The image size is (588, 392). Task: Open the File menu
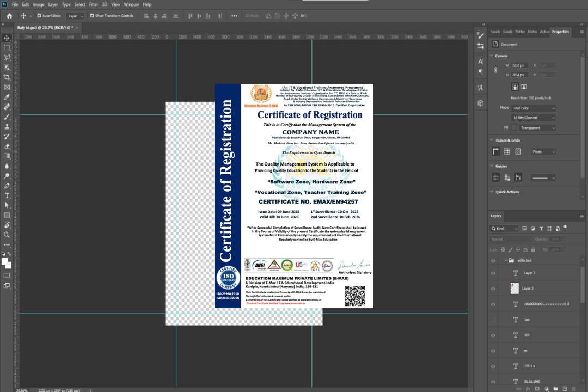[x=15, y=4]
